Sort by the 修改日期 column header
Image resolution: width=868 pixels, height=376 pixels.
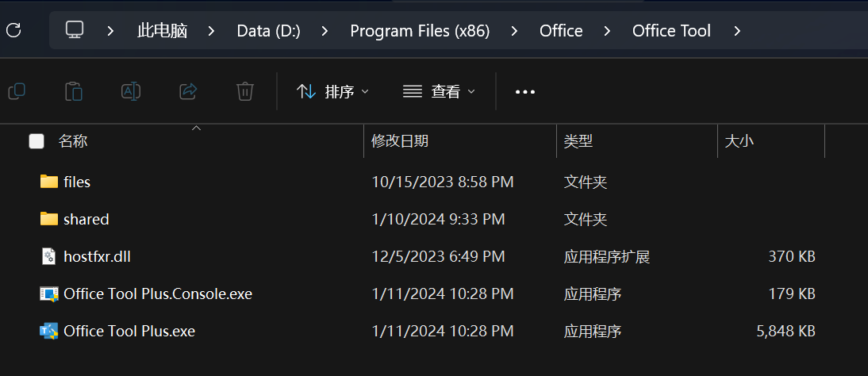(x=400, y=141)
